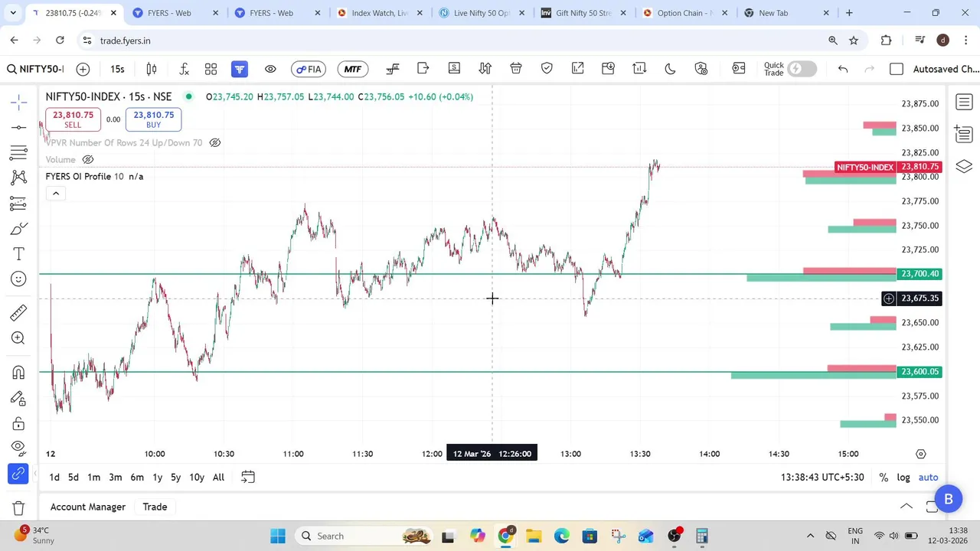The height and width of the screenshot is (551, 980).
Task: Open the FIA button
Action: [309, 69]
